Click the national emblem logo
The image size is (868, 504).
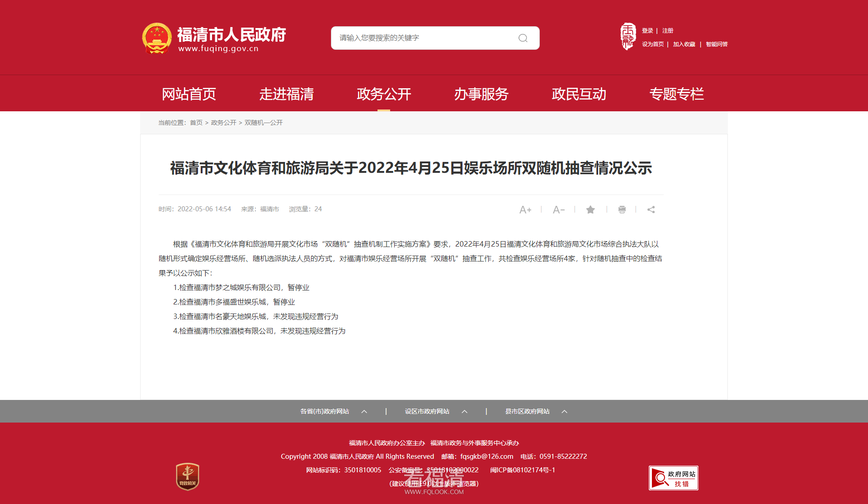pos(157,38)
